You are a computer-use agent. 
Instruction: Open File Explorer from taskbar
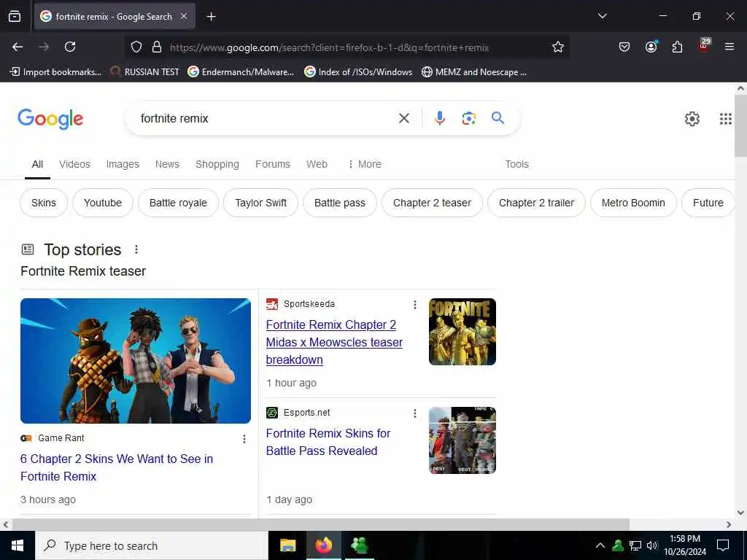[287, 545]
